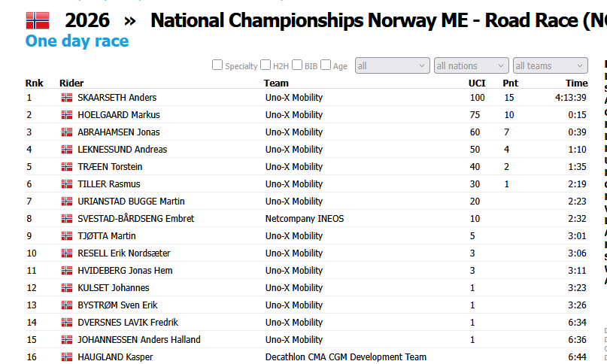Screen dimensions: 607x364
Task: Click the flag icon beside HAUGLAND Kasper
Action: (x=67, y=357)
